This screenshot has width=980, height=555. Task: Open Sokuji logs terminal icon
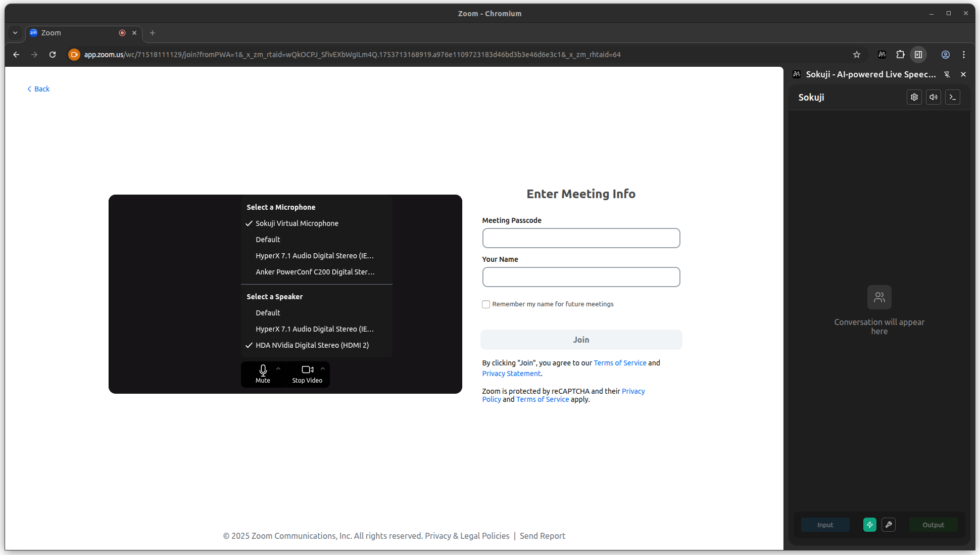[x=952, y=97]
